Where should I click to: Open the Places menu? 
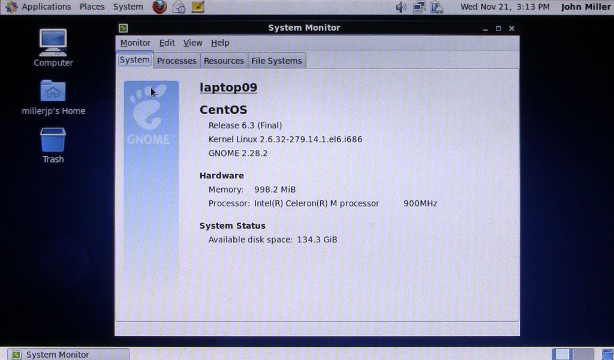92,7
